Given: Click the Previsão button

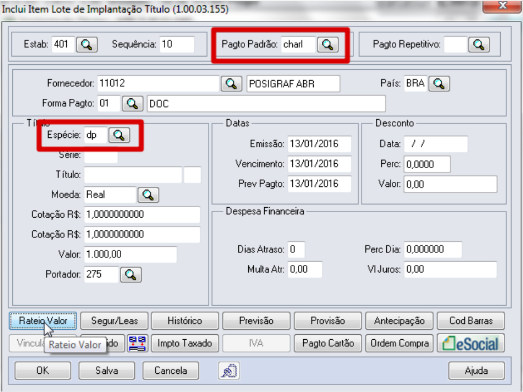Looking at the screenshot, I should [256, 321].
